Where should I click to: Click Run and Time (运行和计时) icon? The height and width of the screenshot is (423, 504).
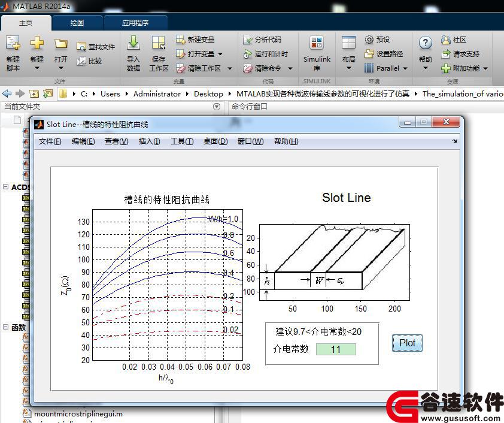click(x=247, y=54)
